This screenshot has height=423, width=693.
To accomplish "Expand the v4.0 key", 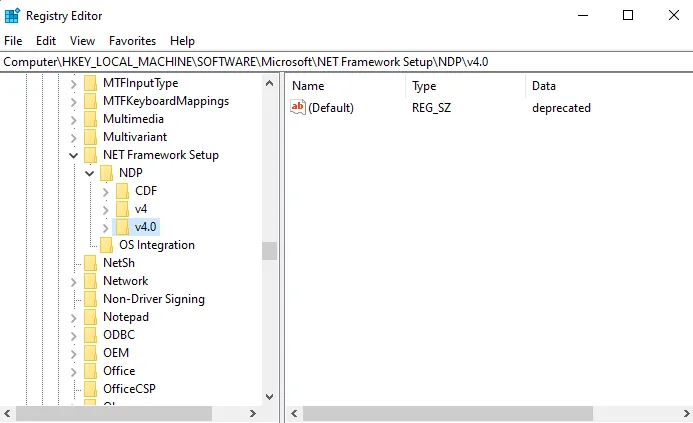I will click(106, 228).
